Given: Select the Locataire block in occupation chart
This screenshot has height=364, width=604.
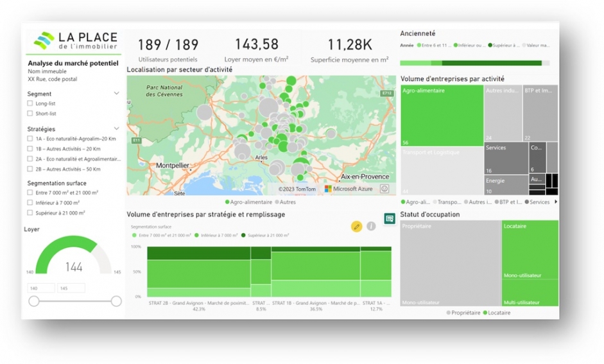Looking at the screenshot, I should coord(530,247).
